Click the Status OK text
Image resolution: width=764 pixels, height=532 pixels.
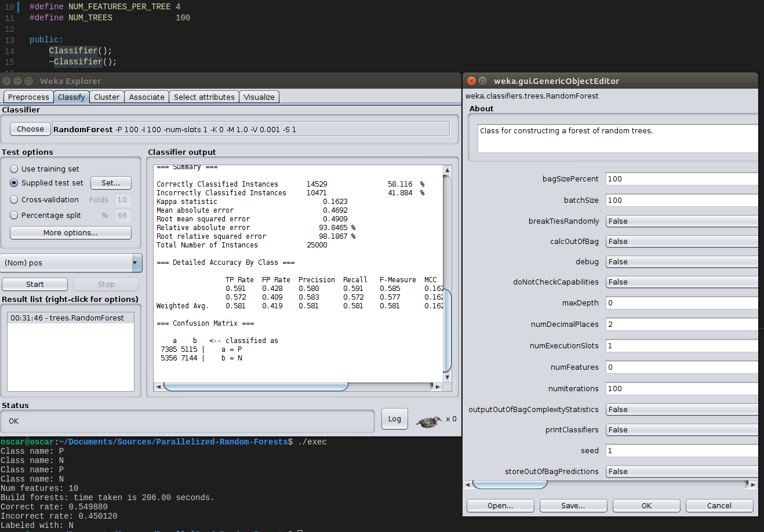tap(14, 421)
